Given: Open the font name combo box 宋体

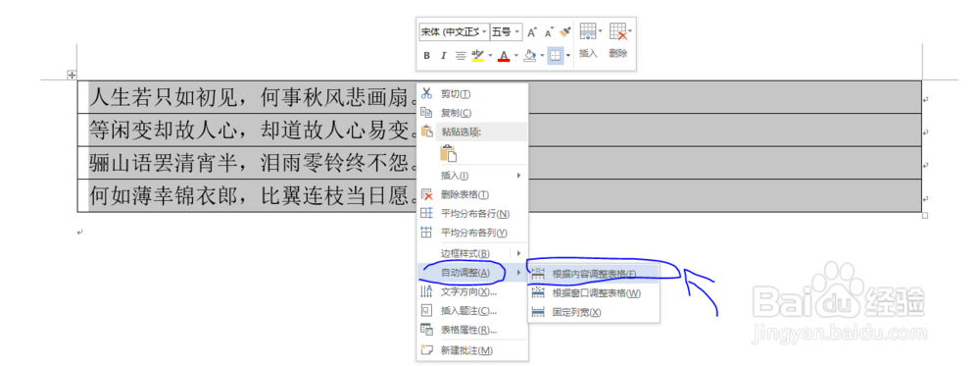Looking at the screenshot, I should [454, 32].
